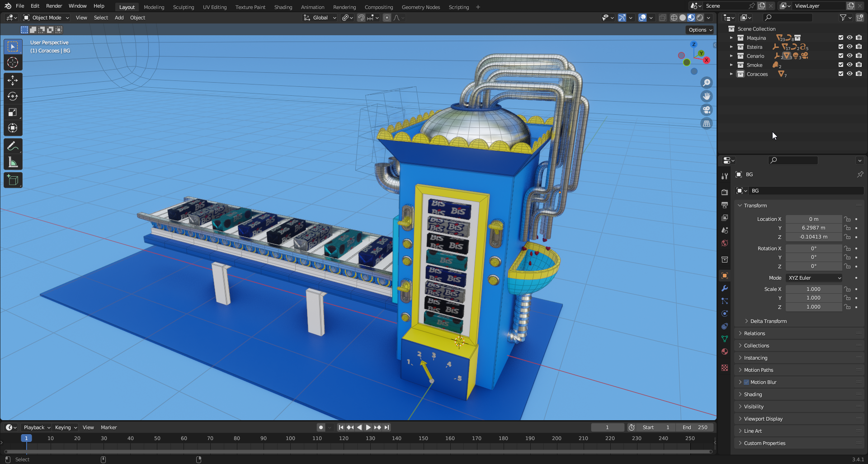Hide the Smoke collection in viewport
The width and height of the screenshot is (868, 464).
click(849, 65)
